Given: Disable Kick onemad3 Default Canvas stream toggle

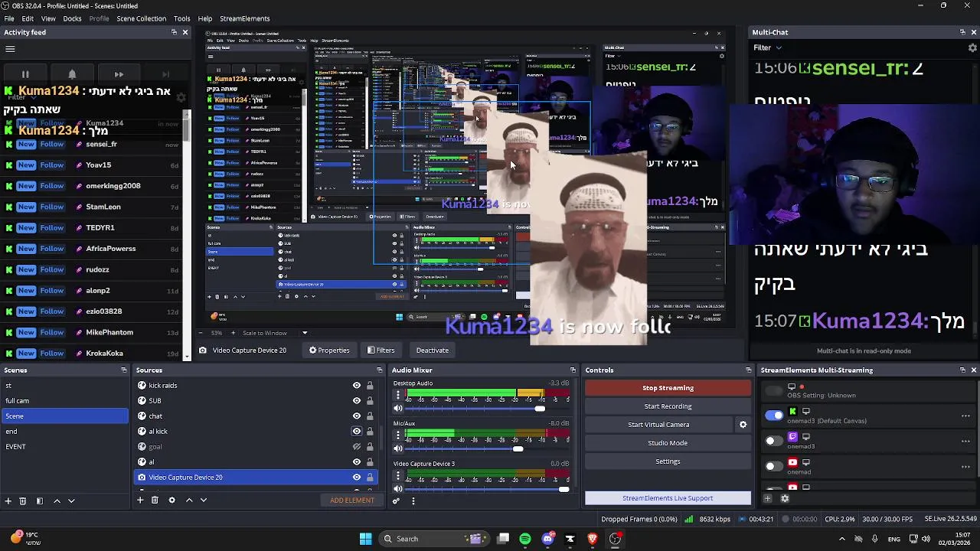Looking at the screenshot, I should pyautogui.click(x=774, y=416).
